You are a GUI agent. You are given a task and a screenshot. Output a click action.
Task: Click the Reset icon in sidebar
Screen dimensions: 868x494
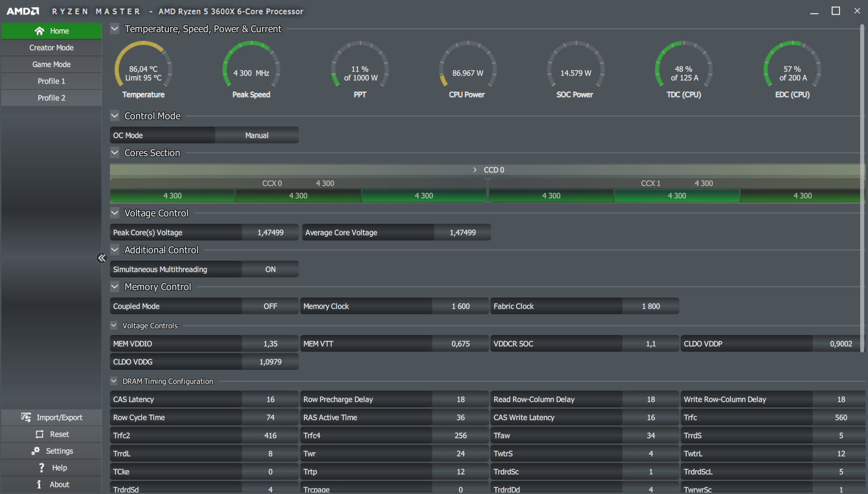40,434
